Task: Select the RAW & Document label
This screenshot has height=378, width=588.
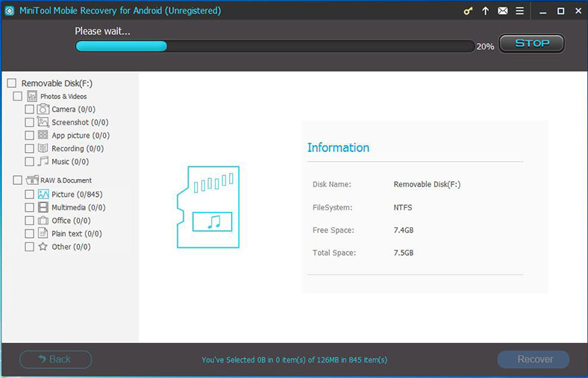Action: (x=66, y=180)
